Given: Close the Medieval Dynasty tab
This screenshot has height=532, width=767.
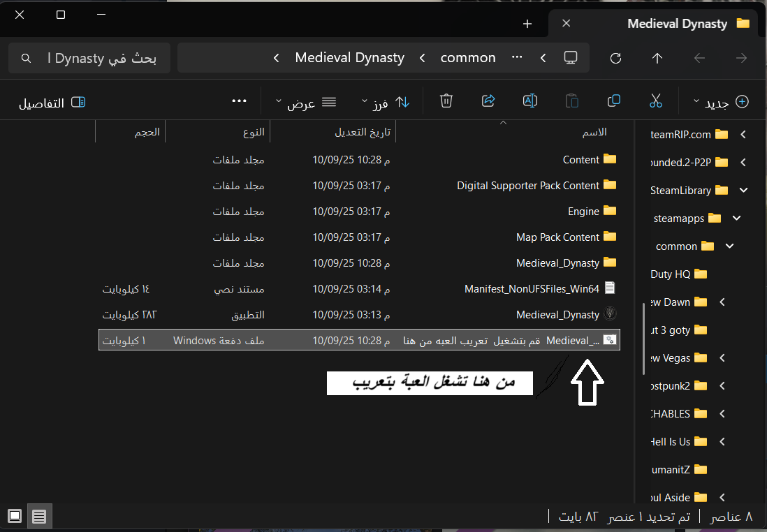Looking at the screenshot, I should coord(566,24).
